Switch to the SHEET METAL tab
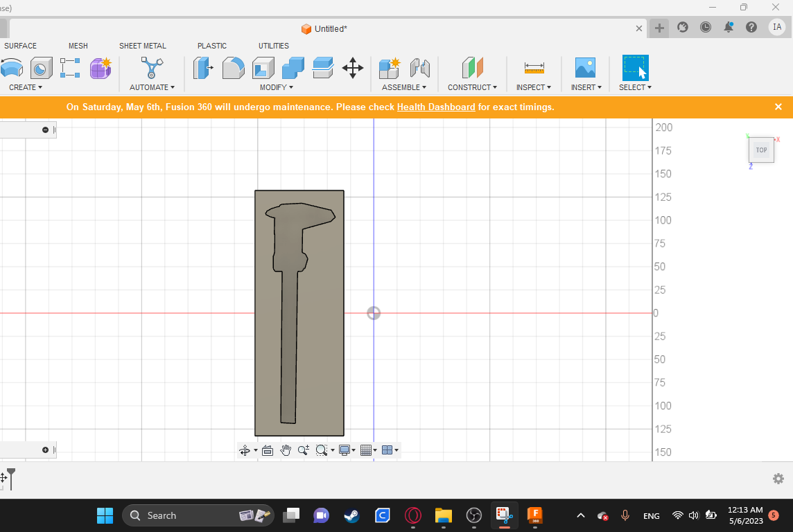This screenshot has width=793, height=532. coord(142,46)
